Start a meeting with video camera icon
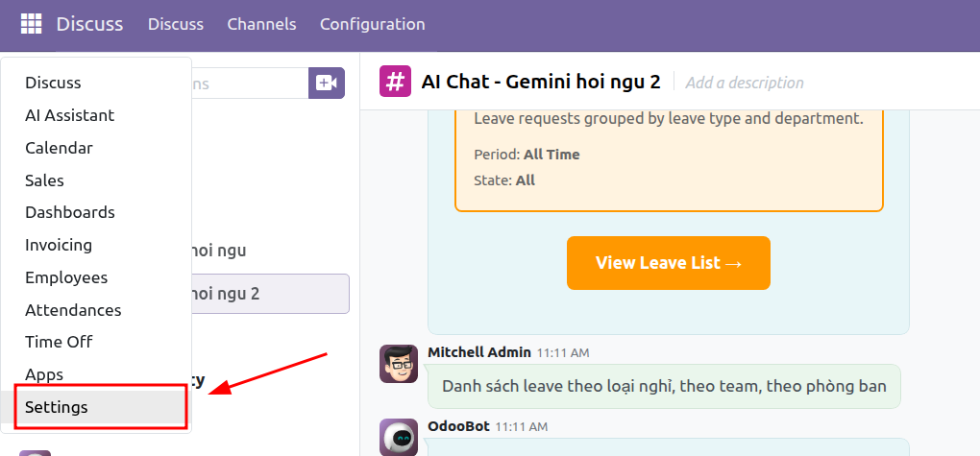 [327, 84]
